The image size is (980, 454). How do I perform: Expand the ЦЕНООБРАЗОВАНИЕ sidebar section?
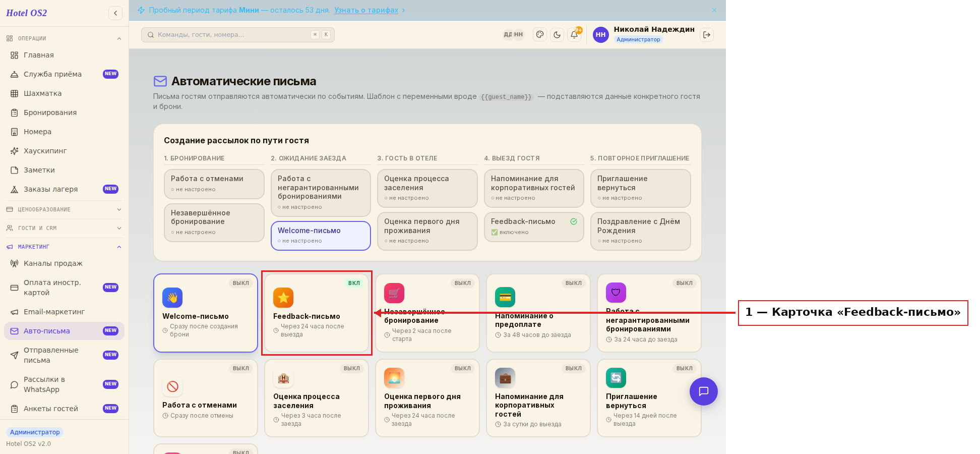click(64, 209)
